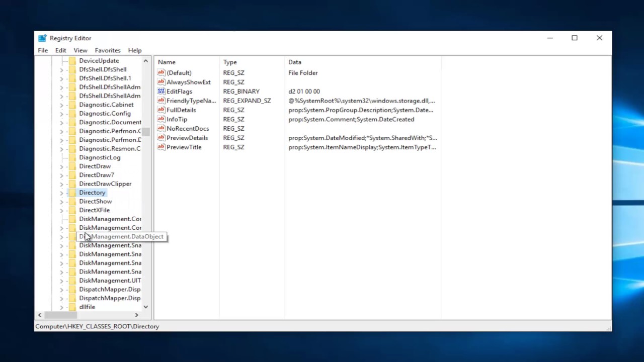
Task: Expand the DiskManagement.UIT key arrow
Action: tap(61, 281)
